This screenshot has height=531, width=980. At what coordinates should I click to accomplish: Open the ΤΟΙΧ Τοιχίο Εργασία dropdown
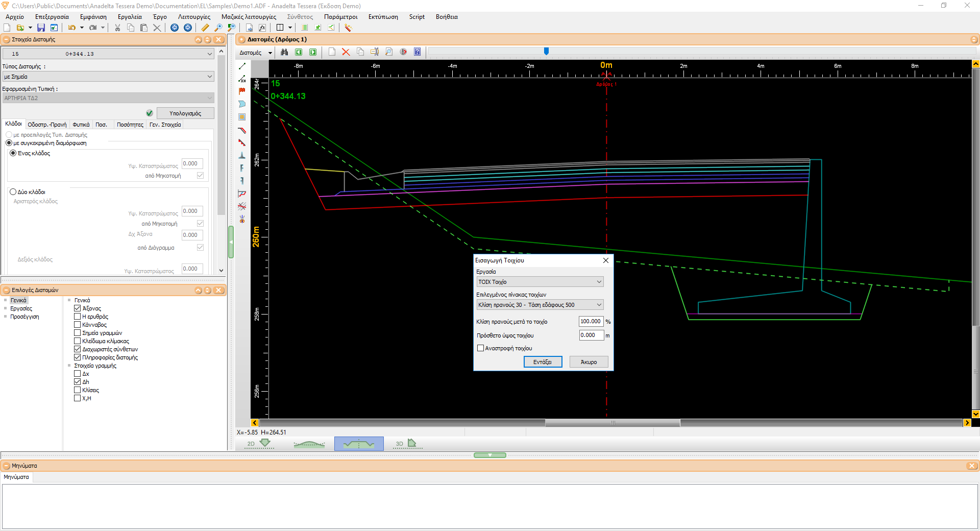click(x=540, y=282)
